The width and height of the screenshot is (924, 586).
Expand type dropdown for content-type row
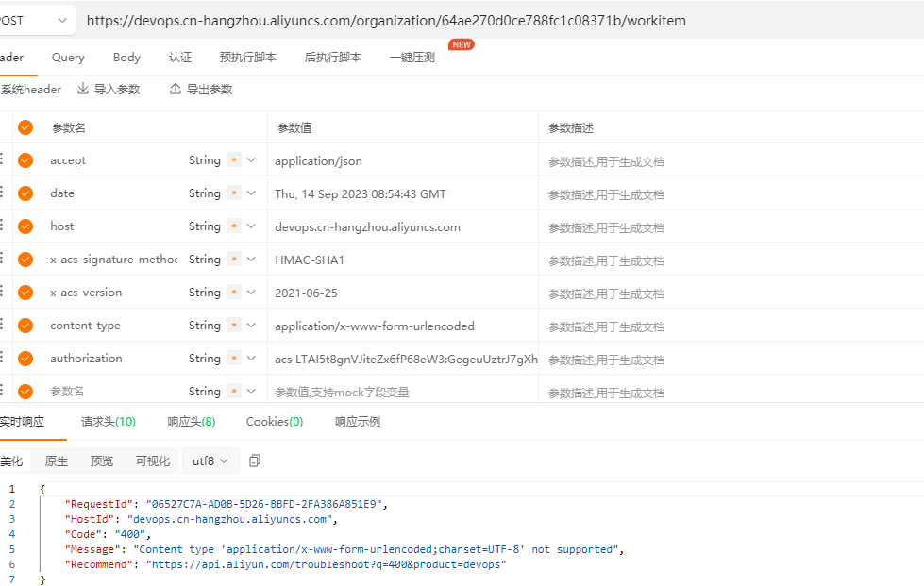point(251,326)
